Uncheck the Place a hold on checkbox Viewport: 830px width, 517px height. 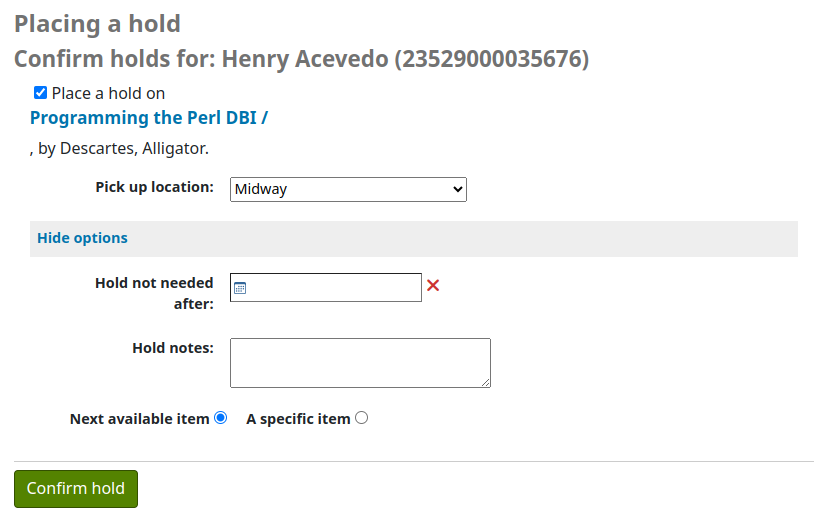click(40, 93)
